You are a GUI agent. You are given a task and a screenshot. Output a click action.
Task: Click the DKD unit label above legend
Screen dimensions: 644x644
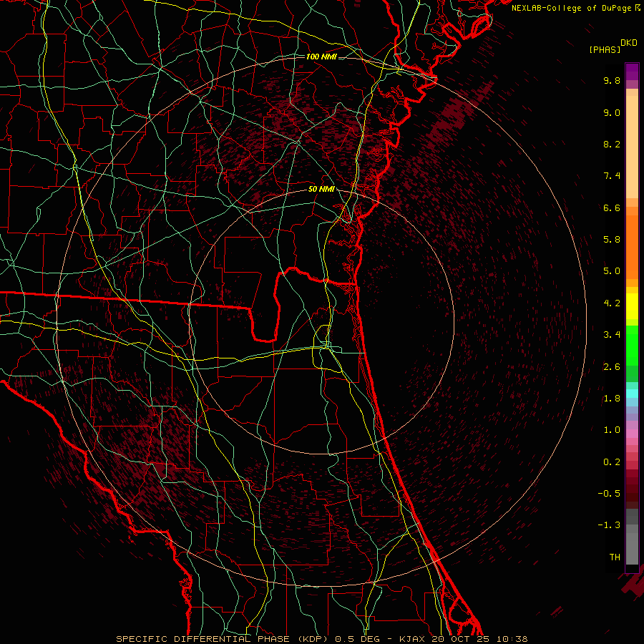coord(629,43)
